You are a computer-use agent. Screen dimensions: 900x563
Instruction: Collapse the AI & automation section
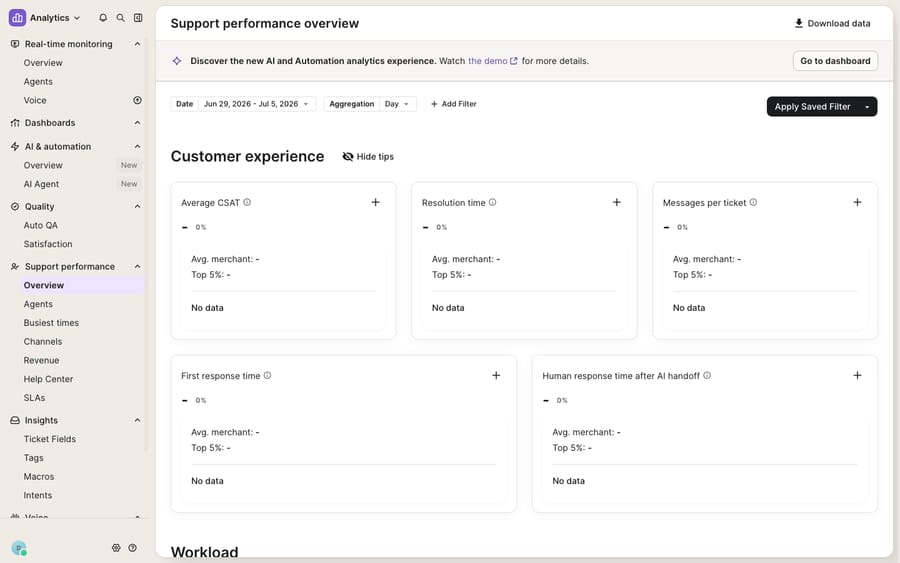137,146
